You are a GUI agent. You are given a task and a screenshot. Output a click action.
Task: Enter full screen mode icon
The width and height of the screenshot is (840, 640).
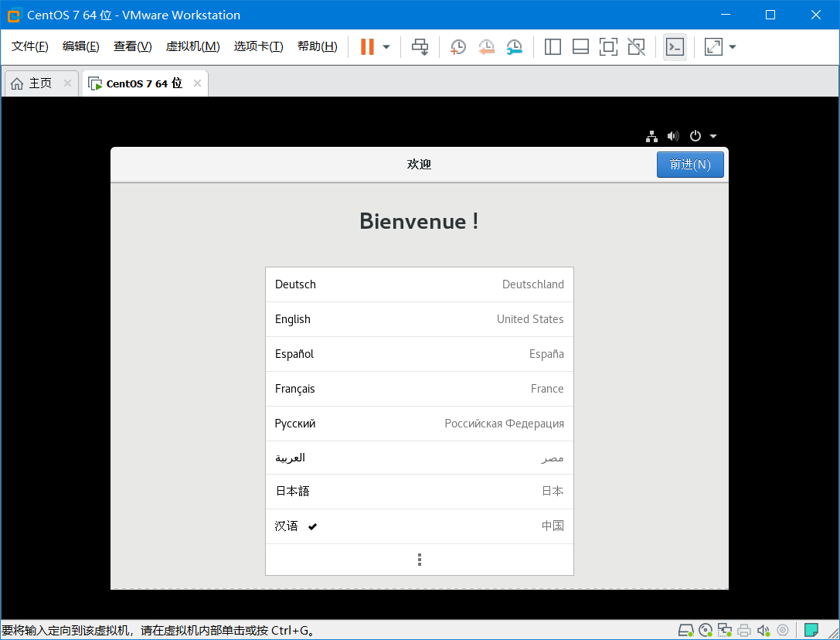click(x=609, y=46)
